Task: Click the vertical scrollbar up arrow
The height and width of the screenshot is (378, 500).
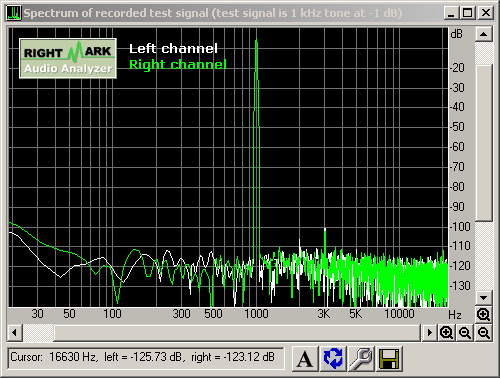Action: click(484, 34)
